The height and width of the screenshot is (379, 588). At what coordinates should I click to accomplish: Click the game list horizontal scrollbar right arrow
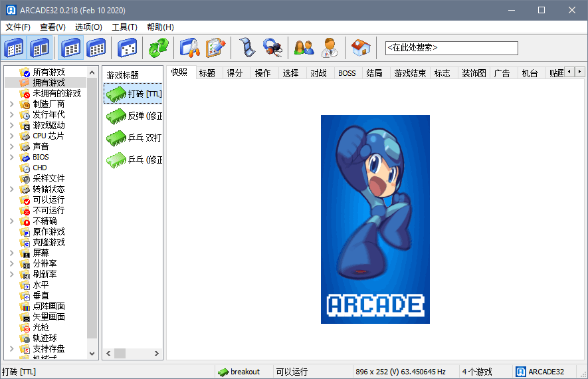(x=157, y=354)
